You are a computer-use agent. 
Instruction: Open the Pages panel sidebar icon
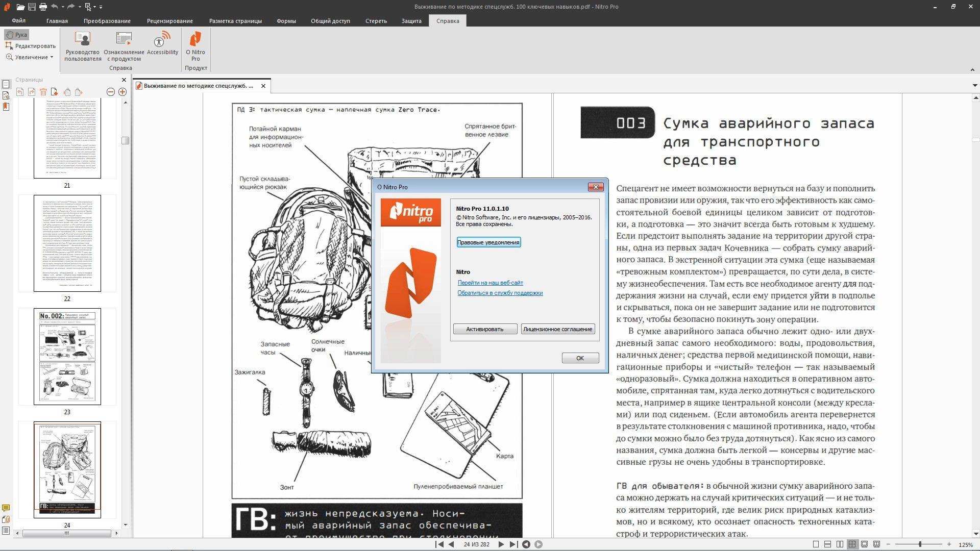point(6,84)
